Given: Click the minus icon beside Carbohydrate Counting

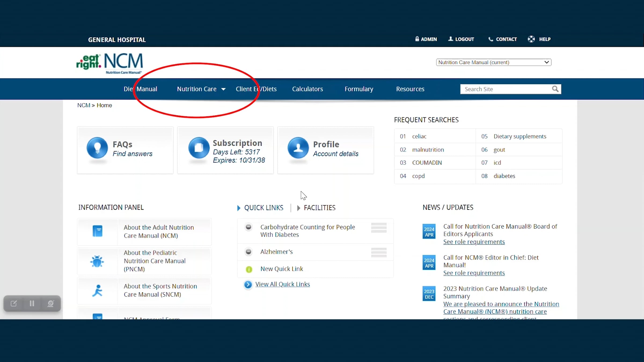Looking at the screenshot, I should (248, 227).
